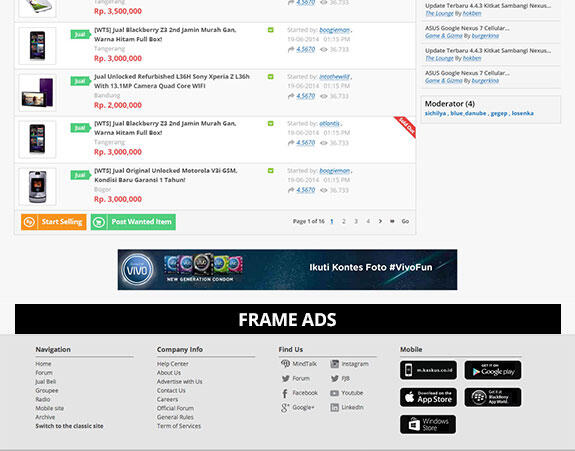Open General Rules in Company Info
Image resolution: width=575 pixels, height=451 pixels.
[x=175, y=417]
